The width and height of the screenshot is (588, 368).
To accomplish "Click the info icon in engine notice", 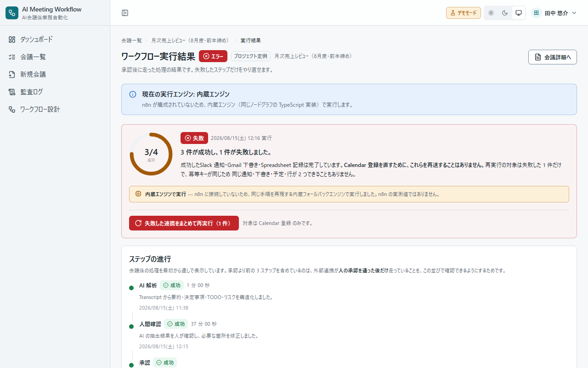I will point(133,94).
